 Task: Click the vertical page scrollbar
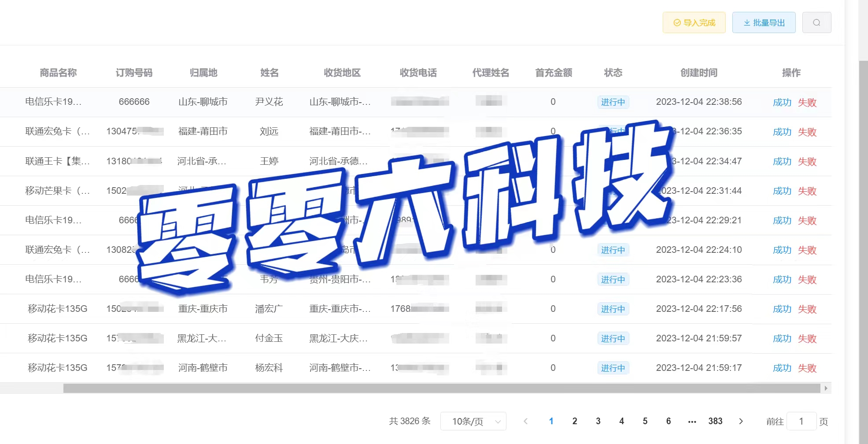(863, 252)
